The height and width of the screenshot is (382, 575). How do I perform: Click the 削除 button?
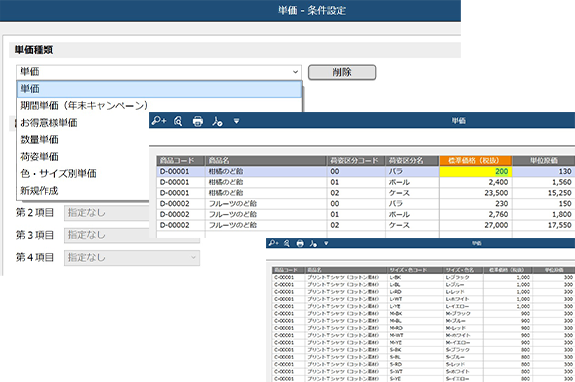[x=342, y=72]
